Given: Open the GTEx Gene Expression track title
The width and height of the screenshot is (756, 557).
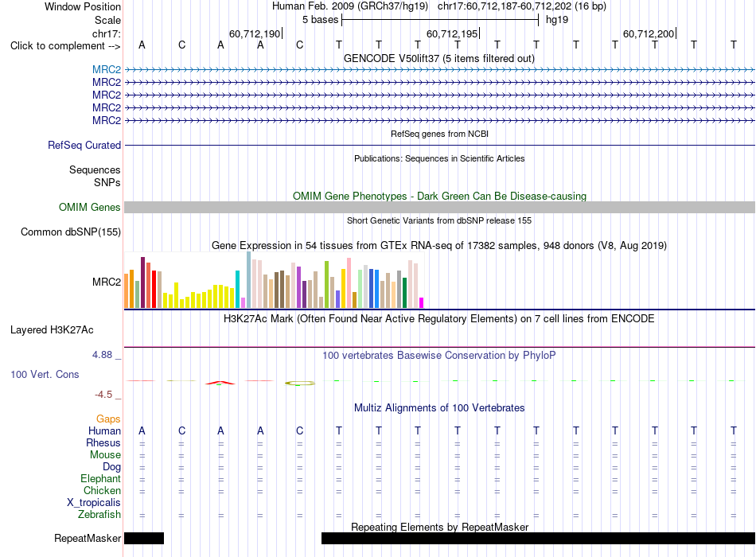Looking at the screenshot, I should click(x=439, y=245).
